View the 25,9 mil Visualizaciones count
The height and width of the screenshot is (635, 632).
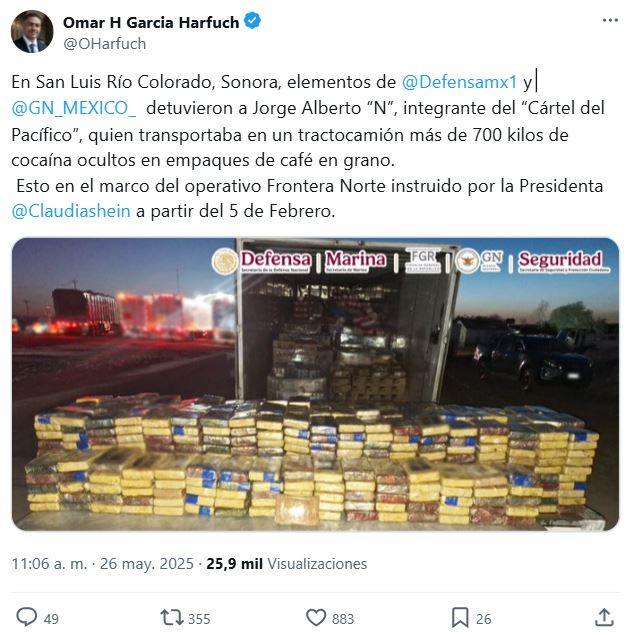click(287, 564)
